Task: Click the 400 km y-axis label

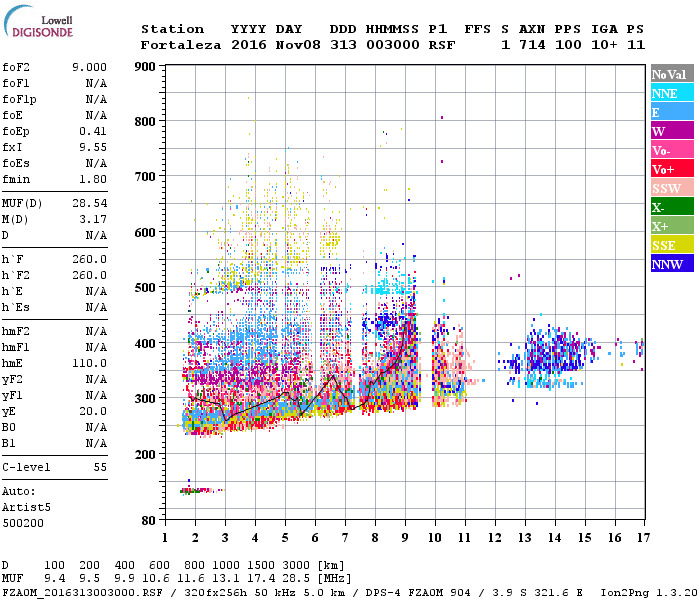Action: [x=145, y=343]
